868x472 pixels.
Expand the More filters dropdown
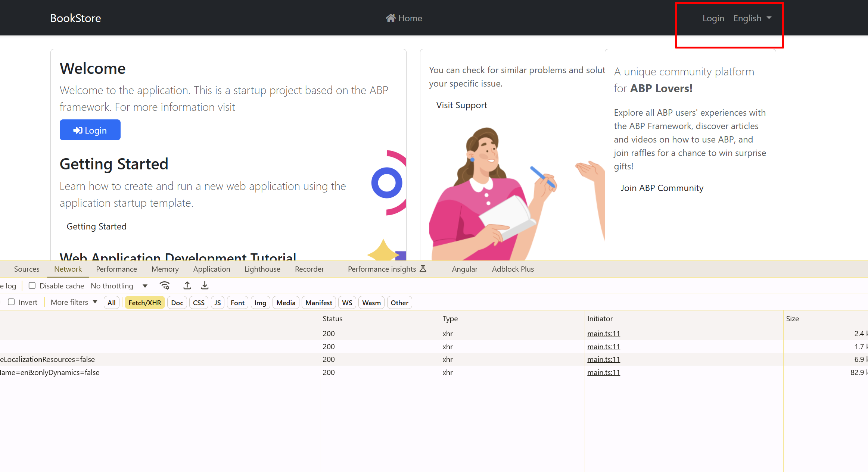[74, 302]
